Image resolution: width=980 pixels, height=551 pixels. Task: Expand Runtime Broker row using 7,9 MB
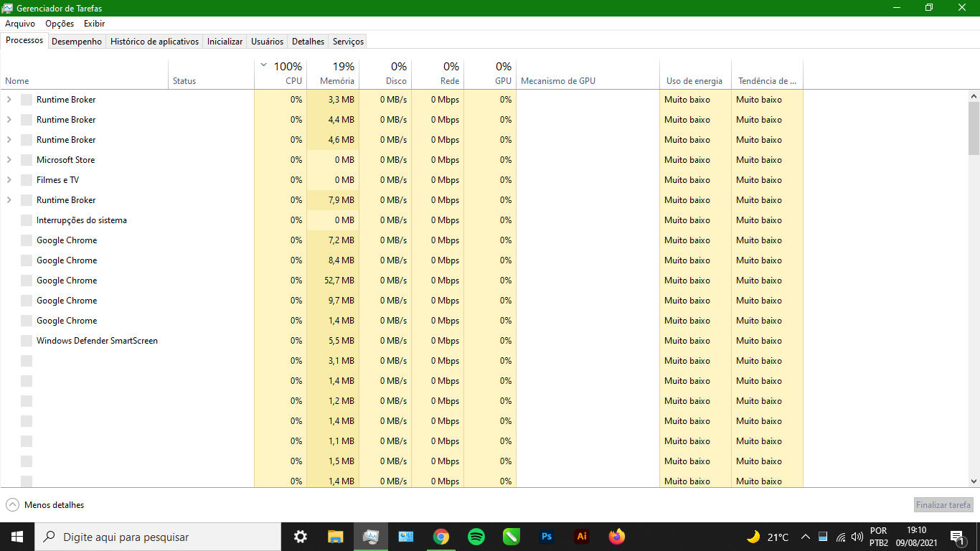click(9, 200)
